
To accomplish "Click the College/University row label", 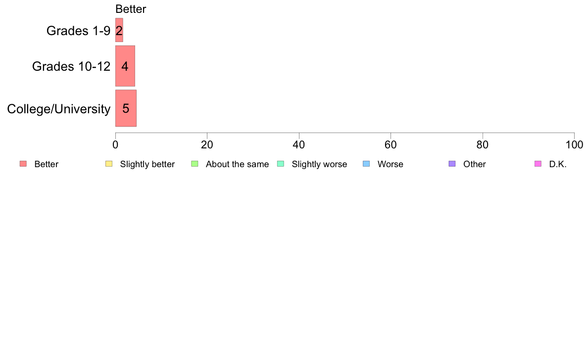I will (x=59, y=109).
